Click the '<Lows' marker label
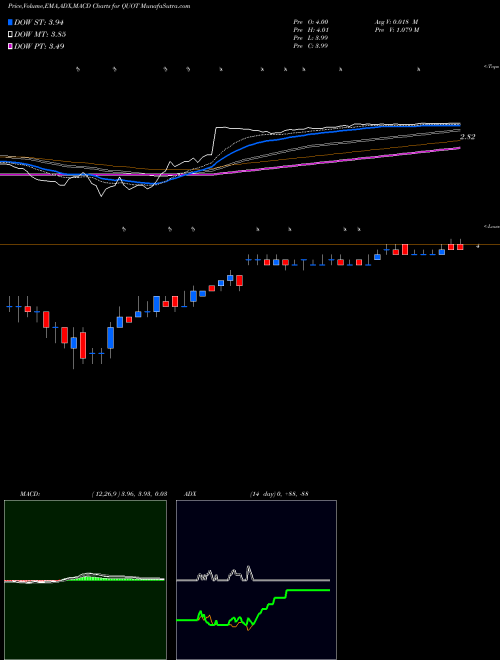 coord(492,226)
